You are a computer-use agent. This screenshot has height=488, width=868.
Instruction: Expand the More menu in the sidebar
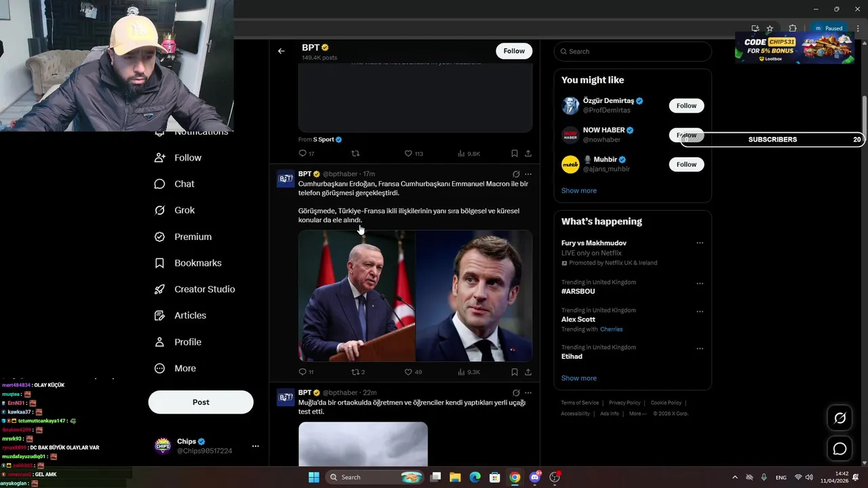(x=176, y=368)
